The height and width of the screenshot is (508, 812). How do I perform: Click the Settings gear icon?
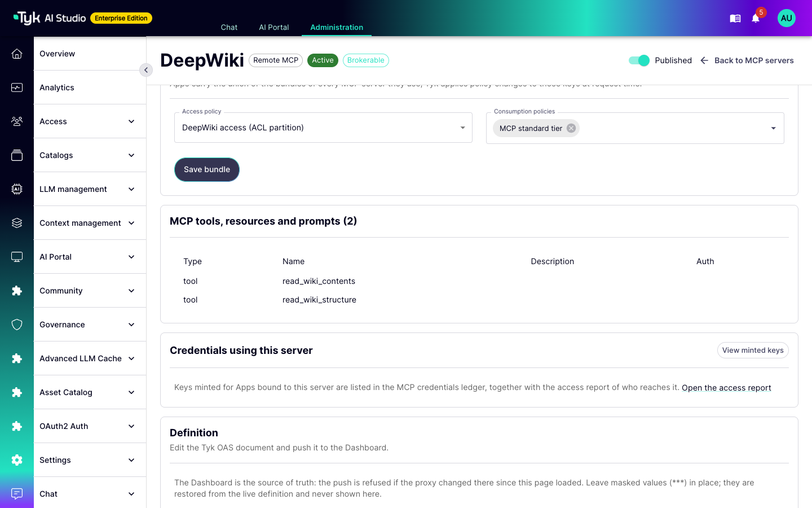tap(17, 460)
